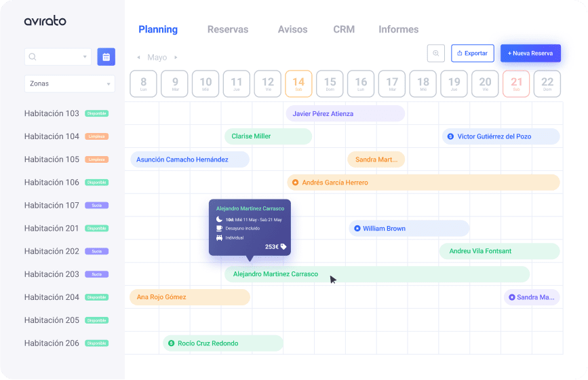Click status icon on Victor Gutiérrez reservation
Screen dimensions: 588x380
pyautogui.click(x=450, y=136)
